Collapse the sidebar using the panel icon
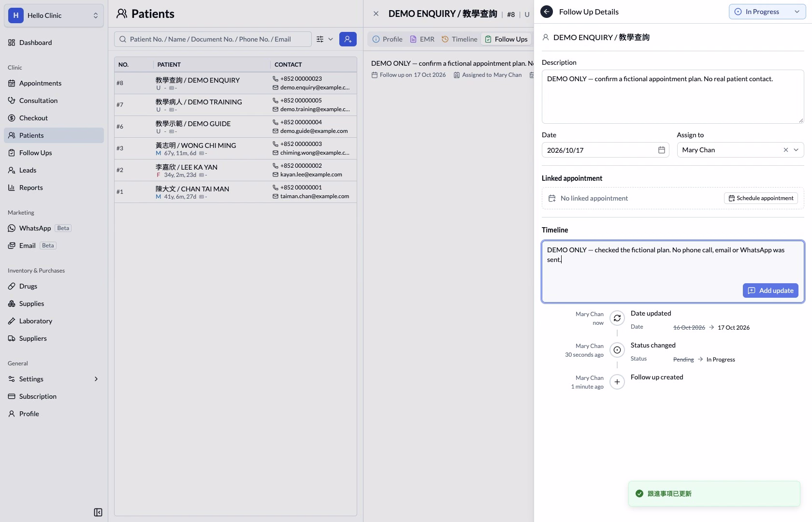The width and height of the screenshot is (812, 522). click(x=98, y=512)
